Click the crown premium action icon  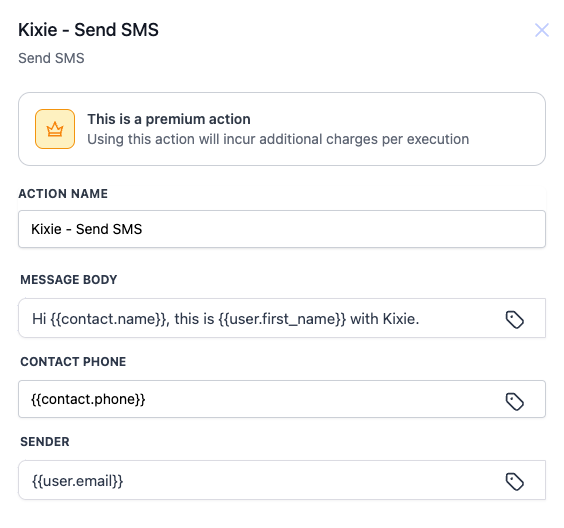[x=55, y=129]
